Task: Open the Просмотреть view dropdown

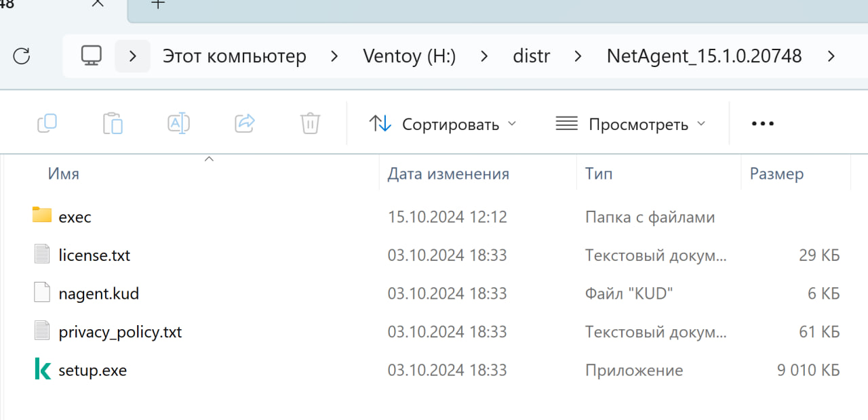Action: pos(631,124)
